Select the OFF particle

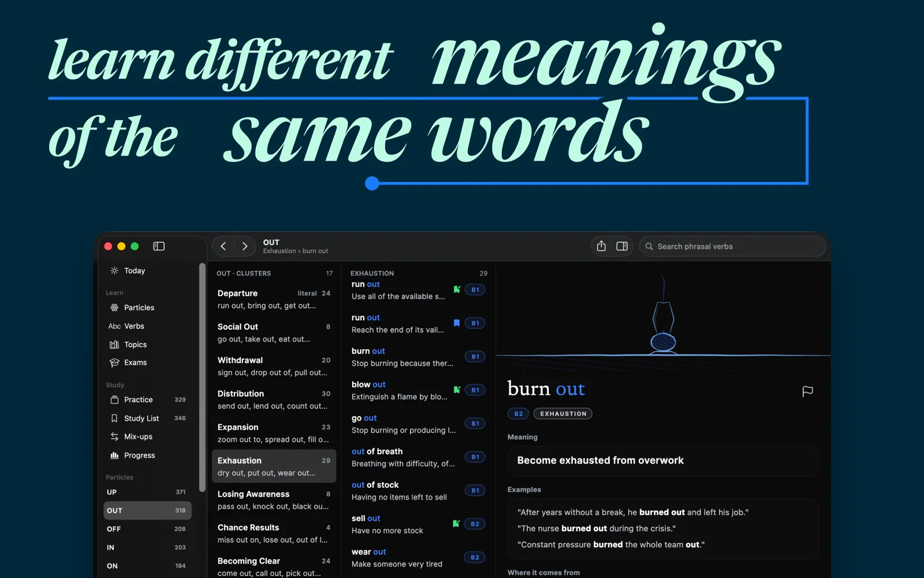pyautogui.click(x=147, y=529)
